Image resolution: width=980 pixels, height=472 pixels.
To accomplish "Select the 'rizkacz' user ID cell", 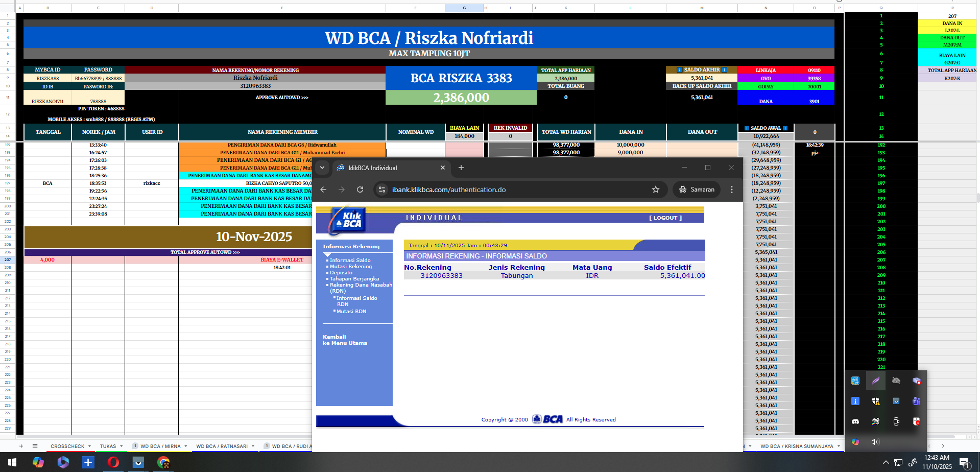I will 152,183.
